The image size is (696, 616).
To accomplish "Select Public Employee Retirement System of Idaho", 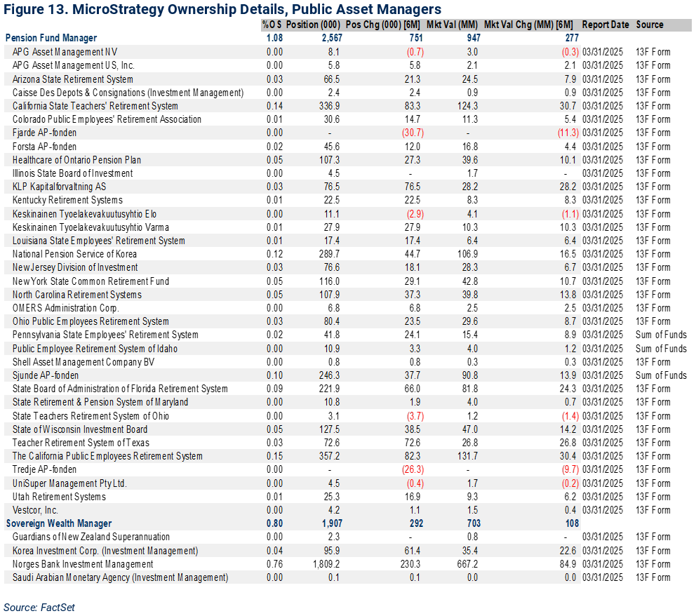I will tap(95, 349).
